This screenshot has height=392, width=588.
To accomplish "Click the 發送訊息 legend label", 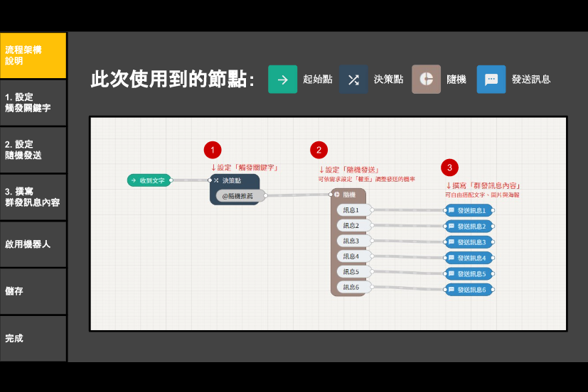I will (531, 80).
